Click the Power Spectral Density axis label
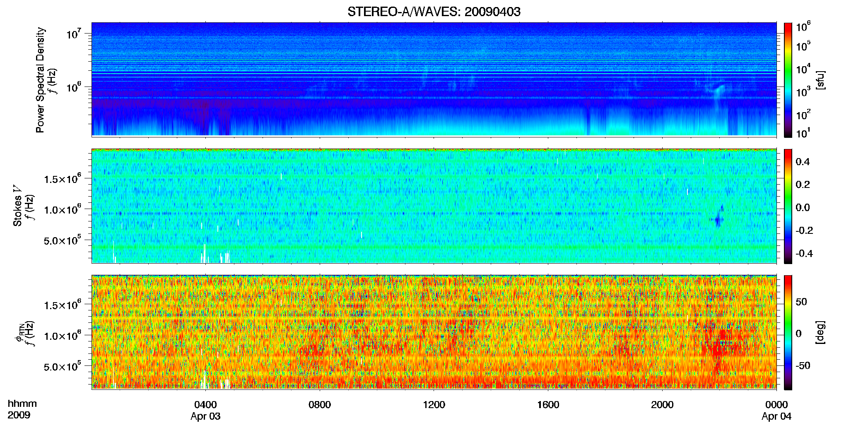The width and height of the screenshot is (868, 447). pos(41,80)
